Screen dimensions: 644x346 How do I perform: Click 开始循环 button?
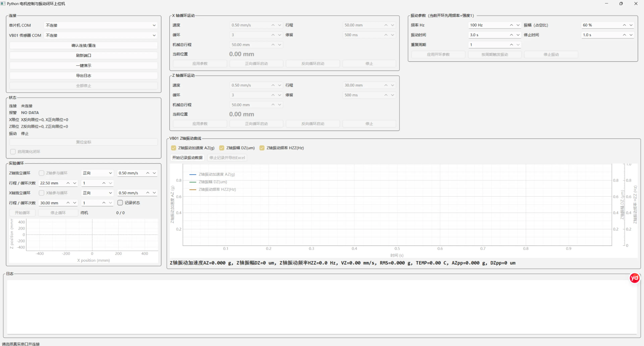tap(22, 213)
